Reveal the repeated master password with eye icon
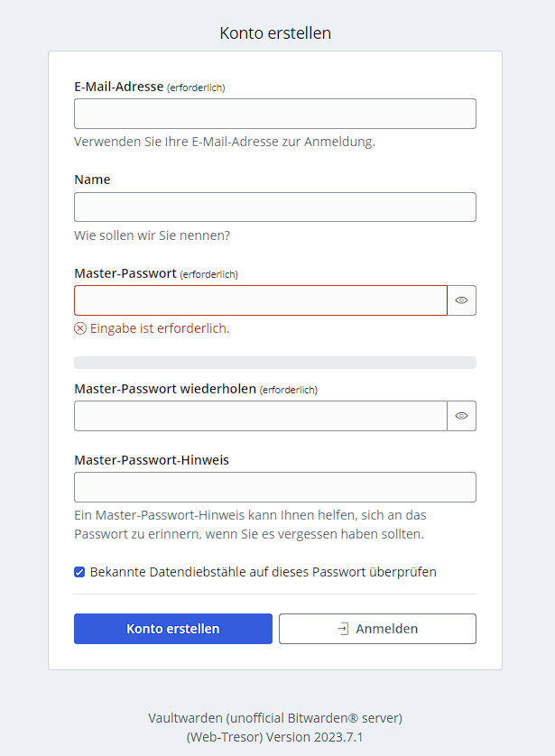 (461, 416)
